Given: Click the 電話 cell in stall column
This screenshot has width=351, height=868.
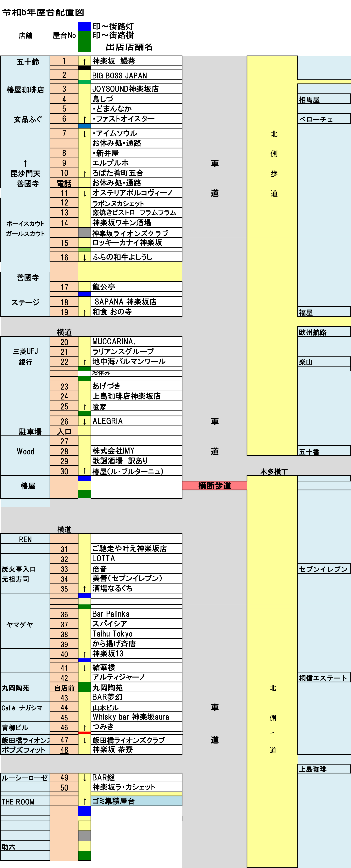Looking at the screenshot, I should [x=64, y=183].
